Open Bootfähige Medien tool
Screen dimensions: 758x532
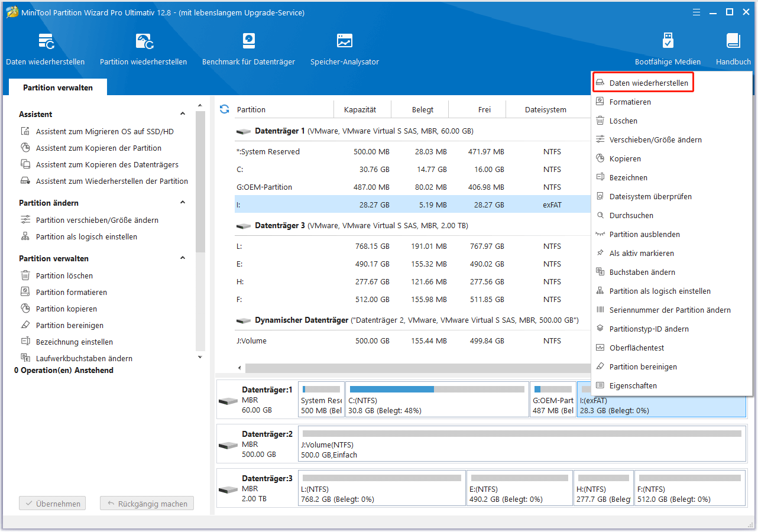pos(668,49)
